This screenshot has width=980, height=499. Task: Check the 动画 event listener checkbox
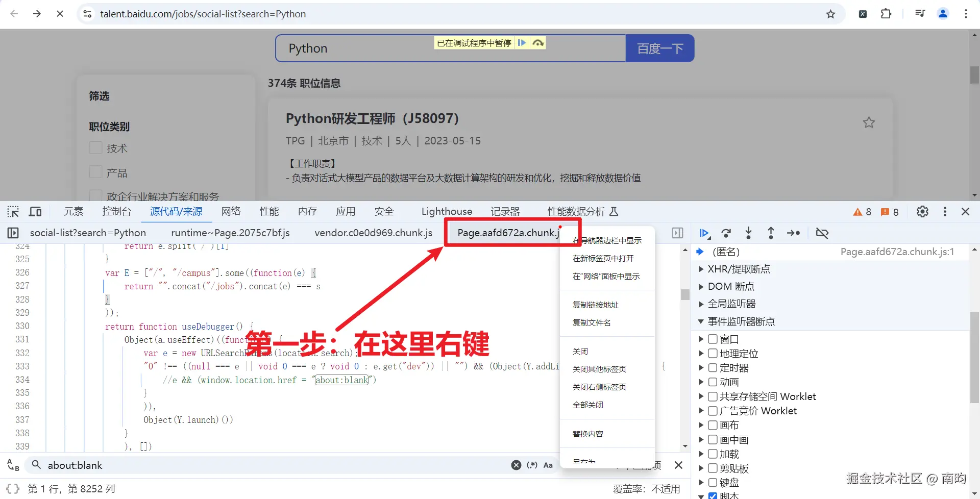(713, 382)
